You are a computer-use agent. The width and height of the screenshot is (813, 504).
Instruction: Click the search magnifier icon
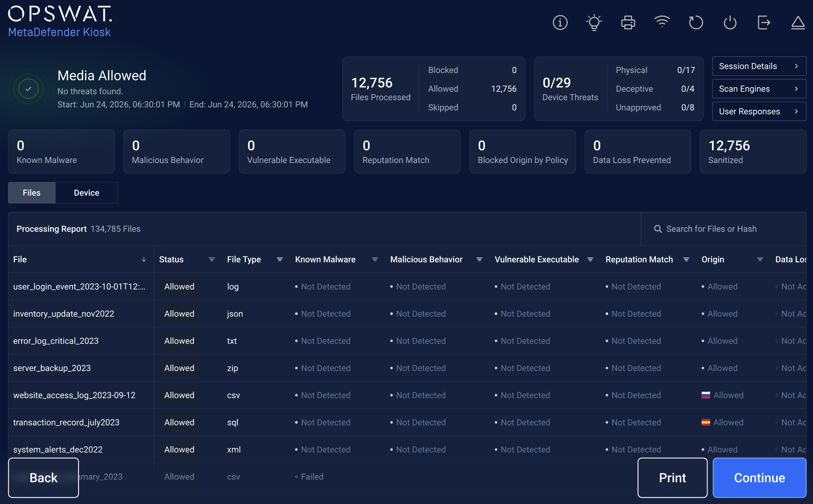click(658, 229)
